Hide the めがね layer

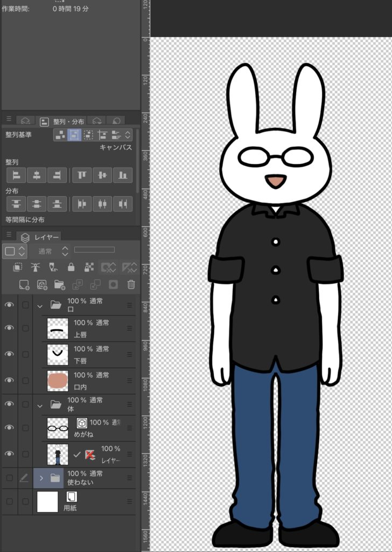pyautogui.click(x=9, y=427)
